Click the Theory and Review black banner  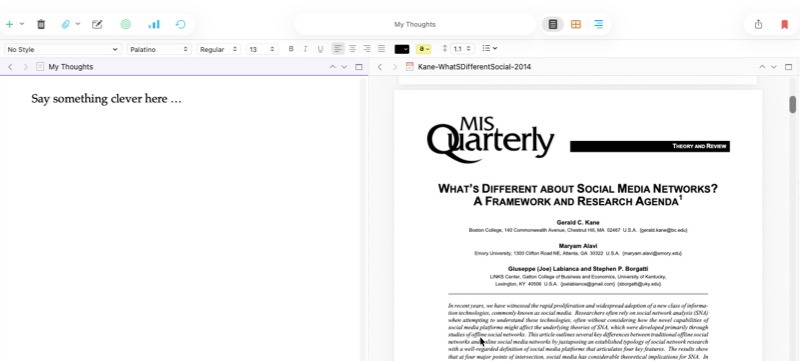[649, 146]
